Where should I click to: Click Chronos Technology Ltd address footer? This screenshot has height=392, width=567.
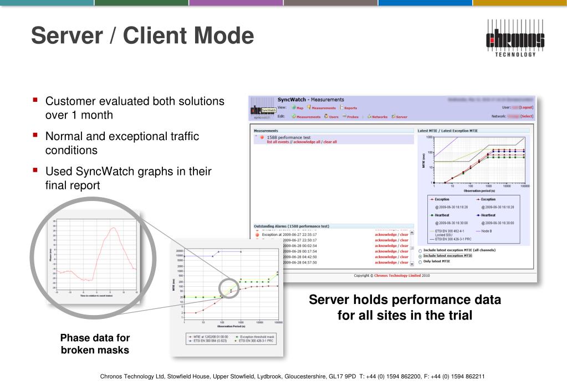[x=292, y=376]
